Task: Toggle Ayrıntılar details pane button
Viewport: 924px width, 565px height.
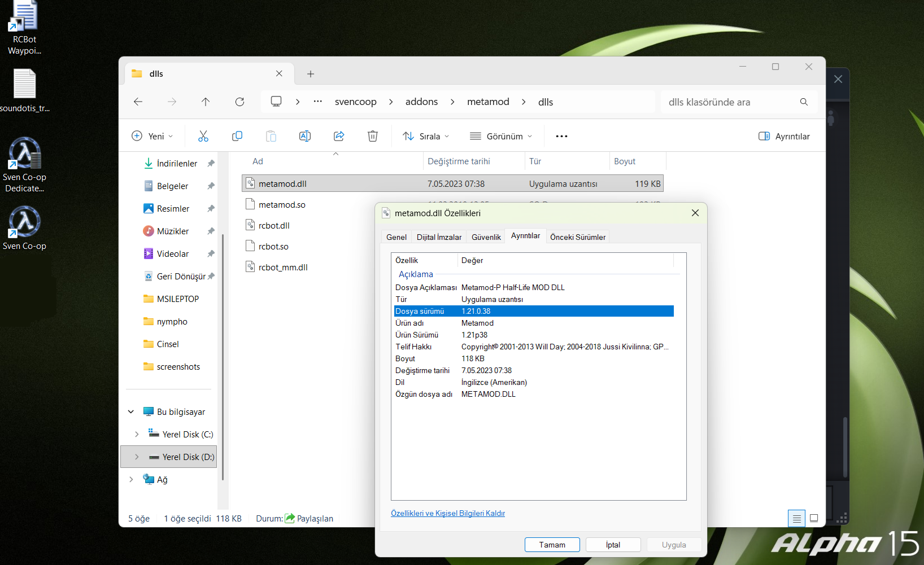Action: (x=784, y=136)
